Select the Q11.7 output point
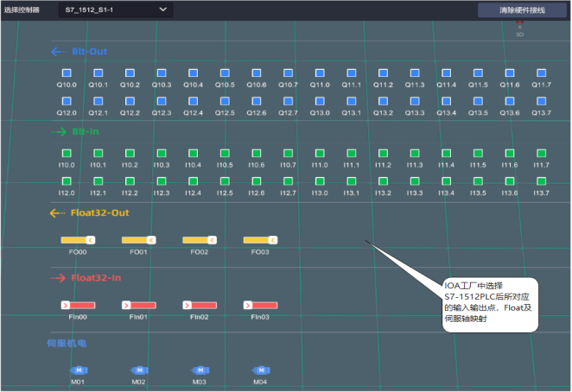This screenshot has width=572, height=392. click(x=542, y=73)
